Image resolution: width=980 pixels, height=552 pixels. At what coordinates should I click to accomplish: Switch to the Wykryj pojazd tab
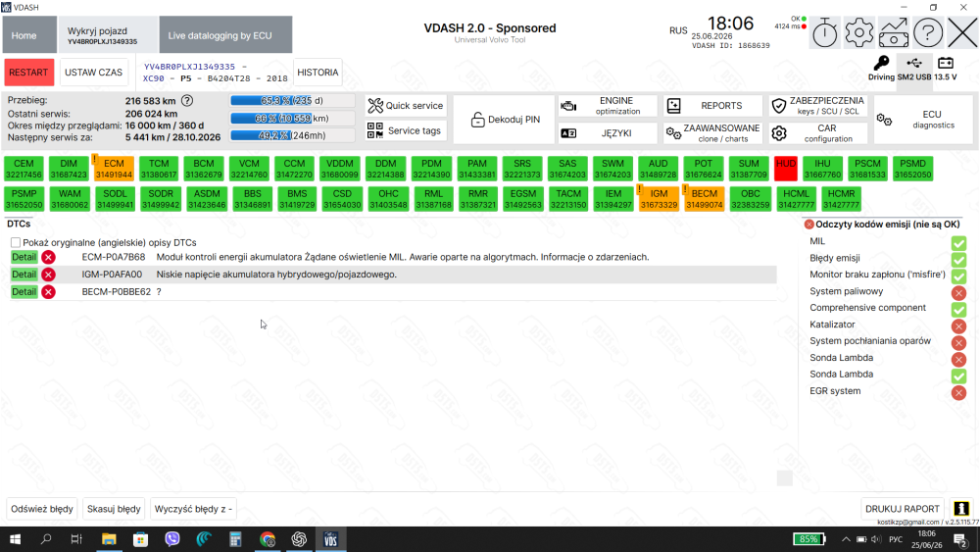coord(108,35)
